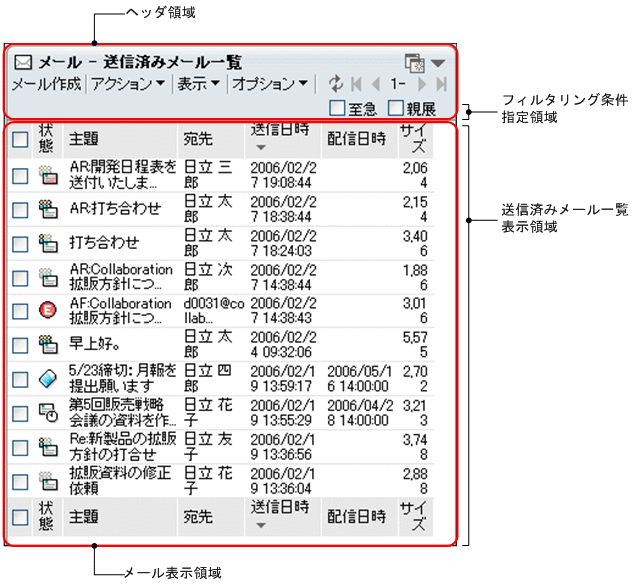
Task: Expand the dropdown arrow beside window icon
Action: pyautogui.click(x=438, y=63)
